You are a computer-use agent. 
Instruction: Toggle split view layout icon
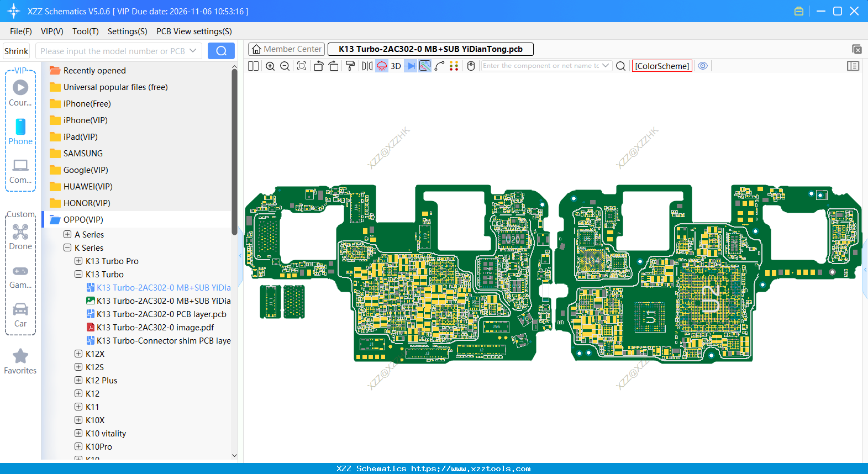[x=253, y=66]
